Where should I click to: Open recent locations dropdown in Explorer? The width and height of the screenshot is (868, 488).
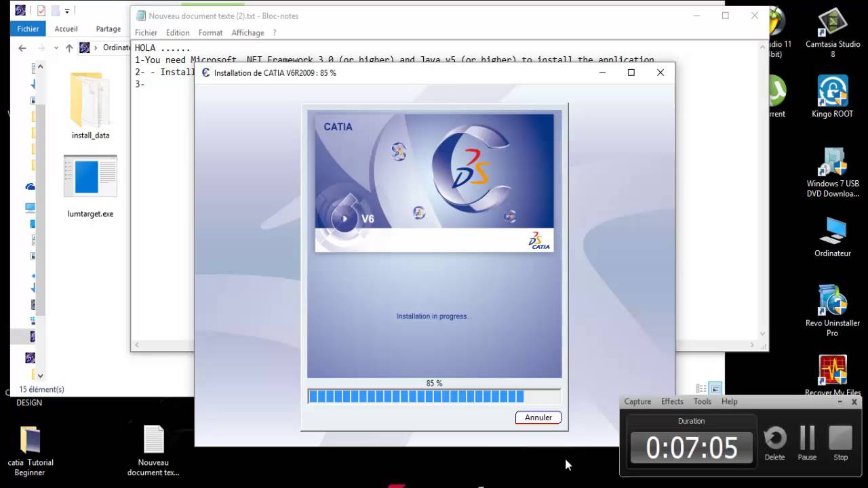point(57,48)
